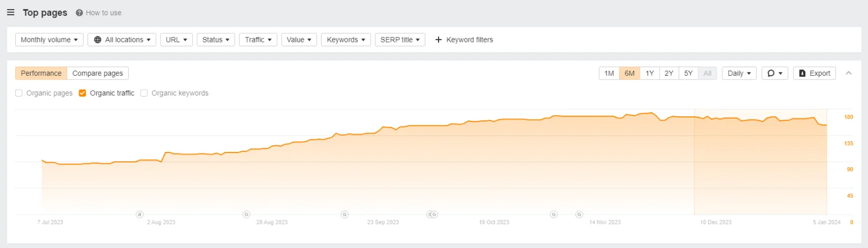Open the annotations comment bubble dropdown
This screenshot has width=868, height=248.
tap(774, 73)
